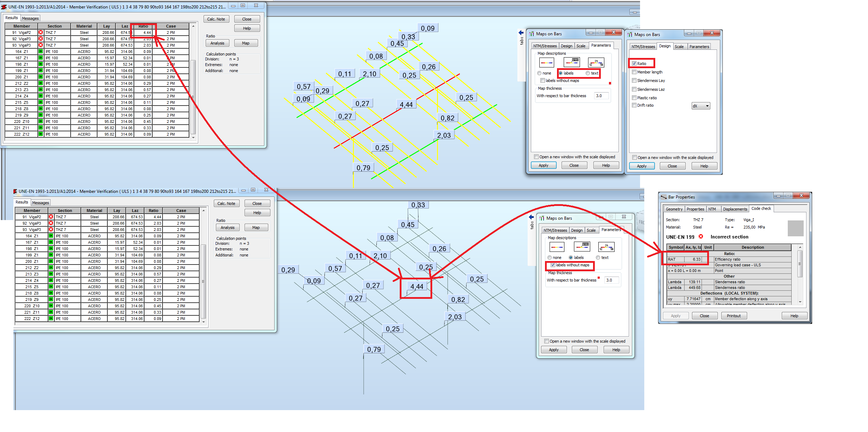Uncheck Ratio on the Design tab
The height and width of the screenshot is (432, 868).
pos(634,63)
